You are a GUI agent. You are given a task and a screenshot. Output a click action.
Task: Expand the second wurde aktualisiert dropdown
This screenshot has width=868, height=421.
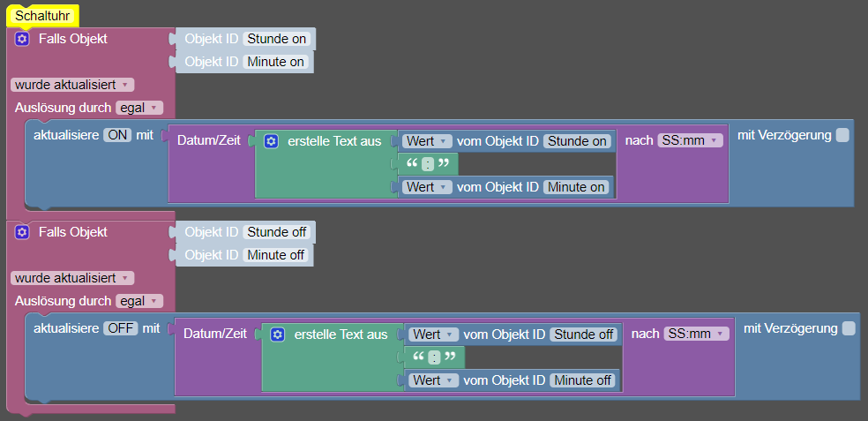[72, 278]
